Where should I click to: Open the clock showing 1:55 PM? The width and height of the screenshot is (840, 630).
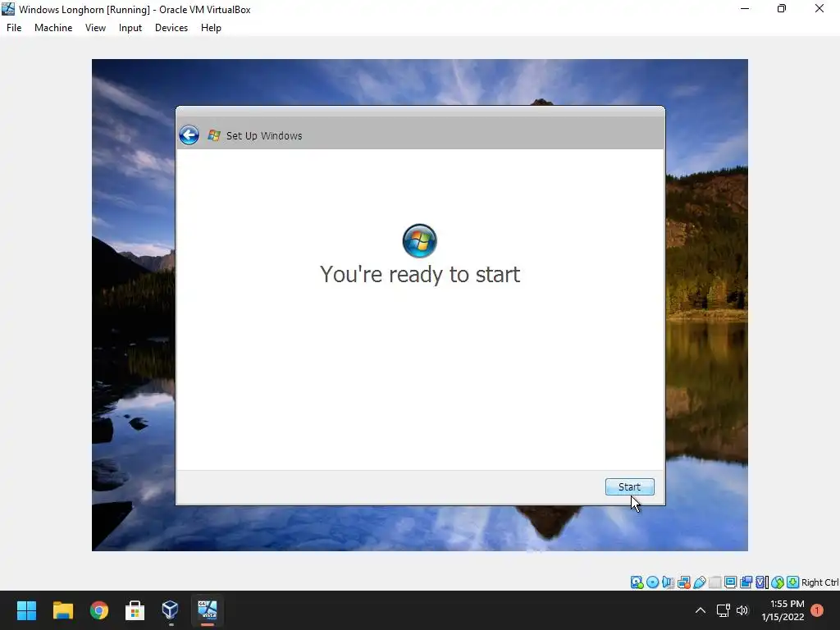[783, 610]
